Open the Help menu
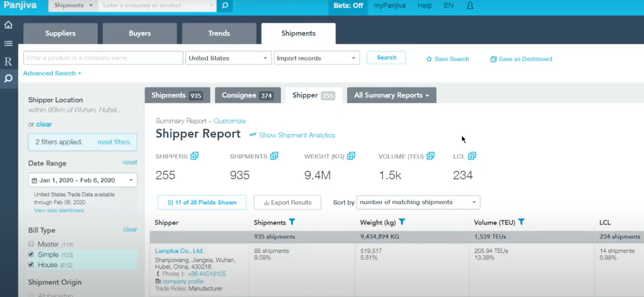The width and height of the screenshot is (644, 297). (424, 6)
